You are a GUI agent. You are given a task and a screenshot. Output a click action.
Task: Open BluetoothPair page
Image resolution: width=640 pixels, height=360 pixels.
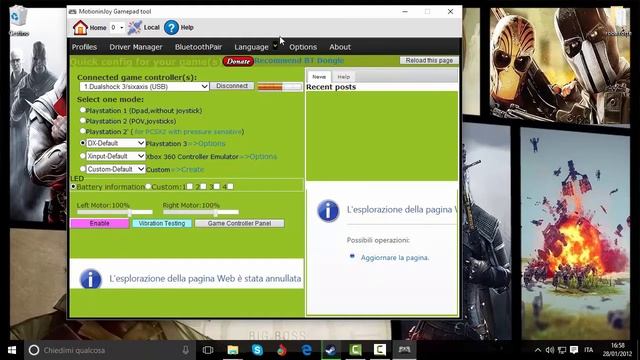[x=198, y=47]
